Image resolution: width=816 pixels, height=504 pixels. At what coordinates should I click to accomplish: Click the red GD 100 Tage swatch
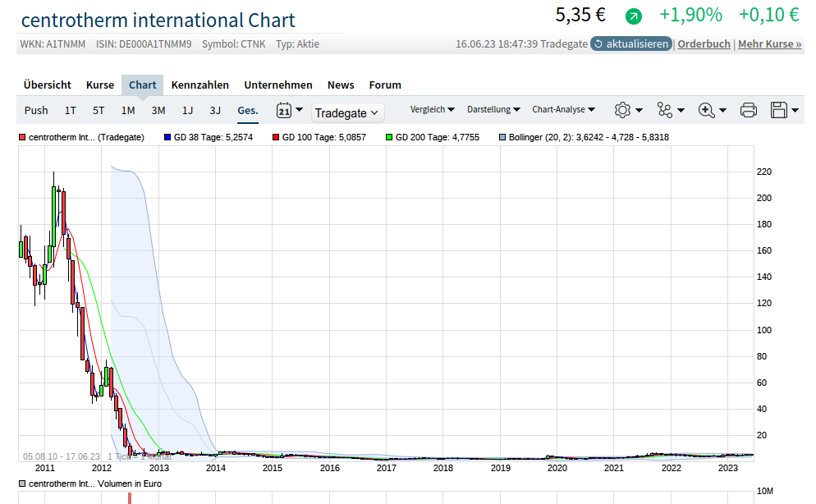277,137
